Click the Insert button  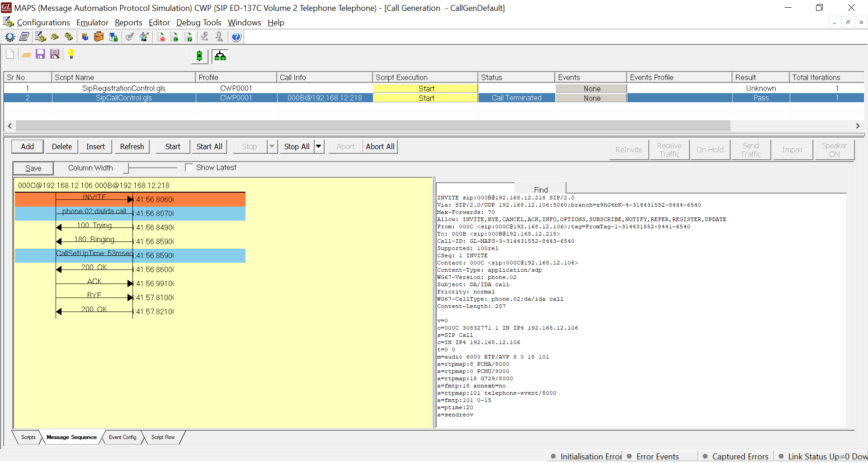(x=95, y=146)
